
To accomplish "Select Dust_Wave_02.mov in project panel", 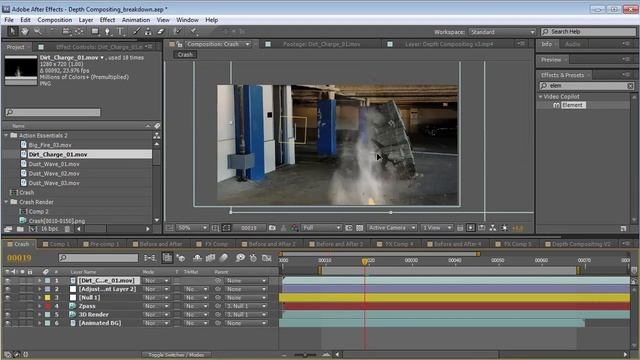I will [x=54, y=173].
